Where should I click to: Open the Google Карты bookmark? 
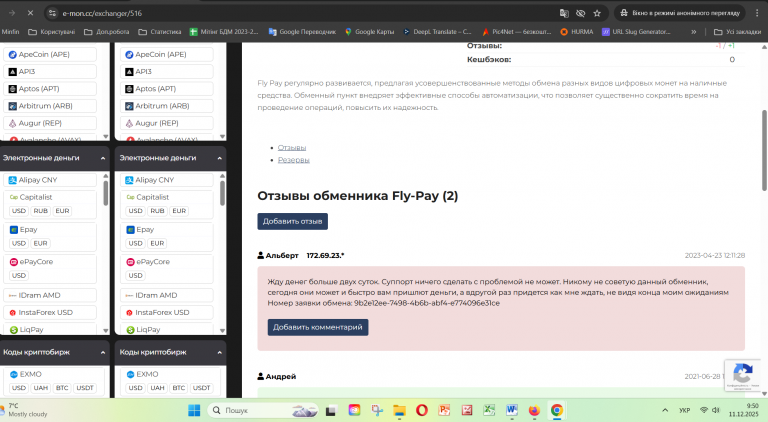click(x=370, y=32)
